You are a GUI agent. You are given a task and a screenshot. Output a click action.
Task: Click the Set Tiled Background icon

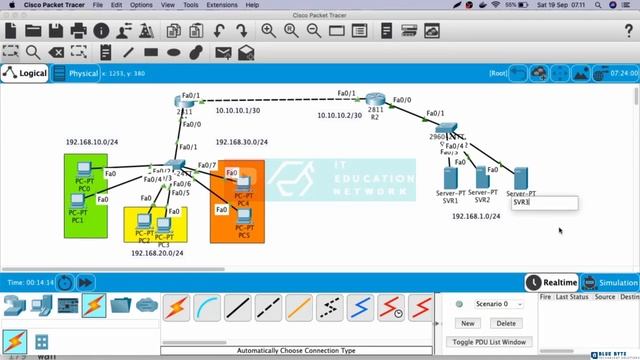point(581,73)
